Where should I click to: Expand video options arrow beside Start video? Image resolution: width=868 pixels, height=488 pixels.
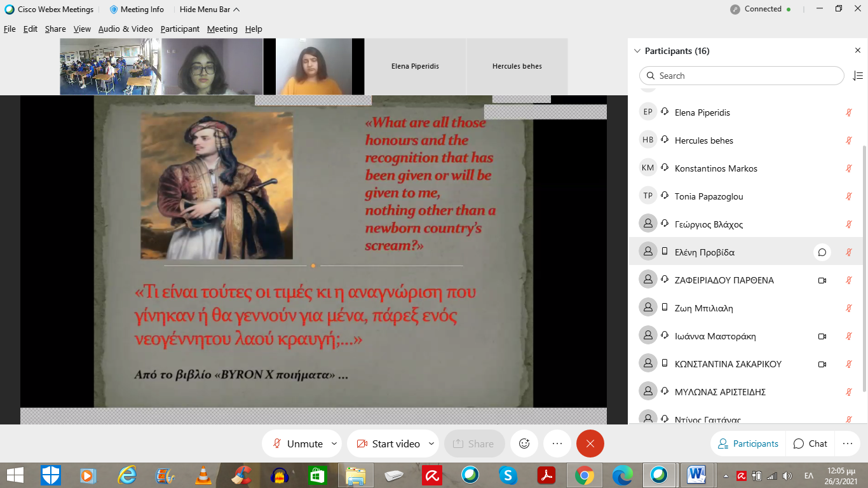tap(431, 444)
